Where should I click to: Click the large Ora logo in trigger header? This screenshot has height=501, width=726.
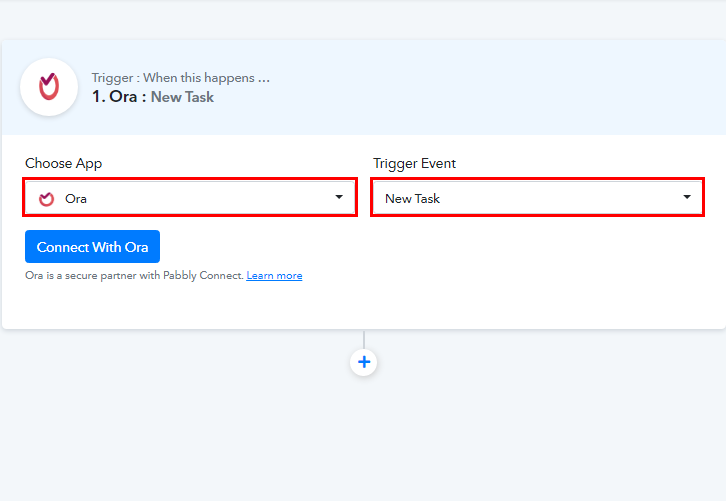(x=49, y=87)
